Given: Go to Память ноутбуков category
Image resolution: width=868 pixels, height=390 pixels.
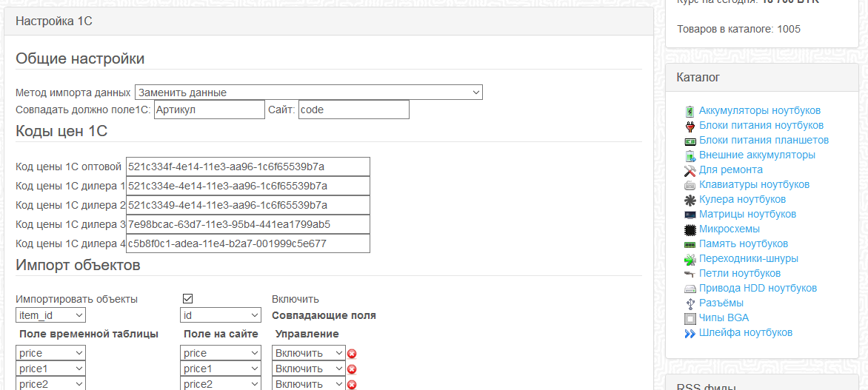Looking at the screenshot, I should click(x=744, y=244).
